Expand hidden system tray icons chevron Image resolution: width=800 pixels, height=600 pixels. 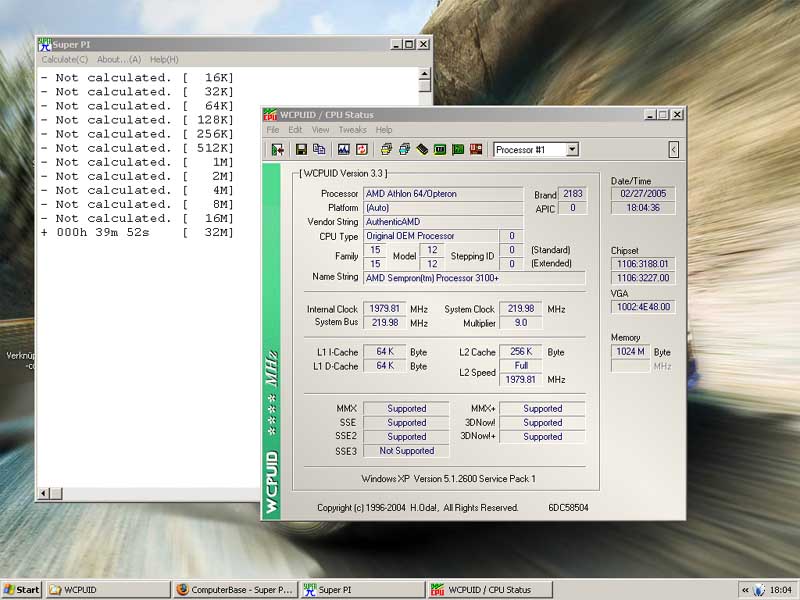point(745,590)
